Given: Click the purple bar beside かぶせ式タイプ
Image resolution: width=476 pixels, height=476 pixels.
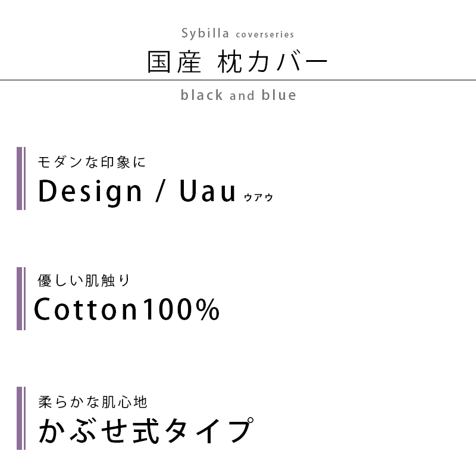Looking at the screenshot, I should point(21,418).
